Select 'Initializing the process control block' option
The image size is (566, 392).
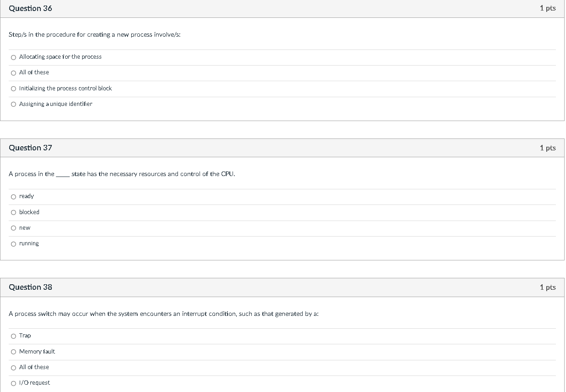click(x=14, y=88)
